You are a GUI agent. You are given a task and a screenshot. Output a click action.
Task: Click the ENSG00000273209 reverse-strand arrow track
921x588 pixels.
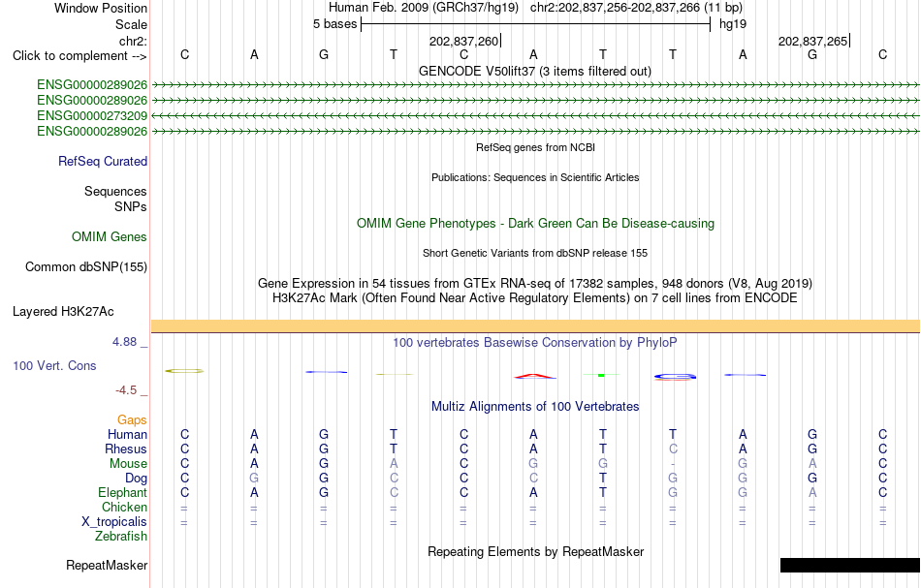(535, 115)
